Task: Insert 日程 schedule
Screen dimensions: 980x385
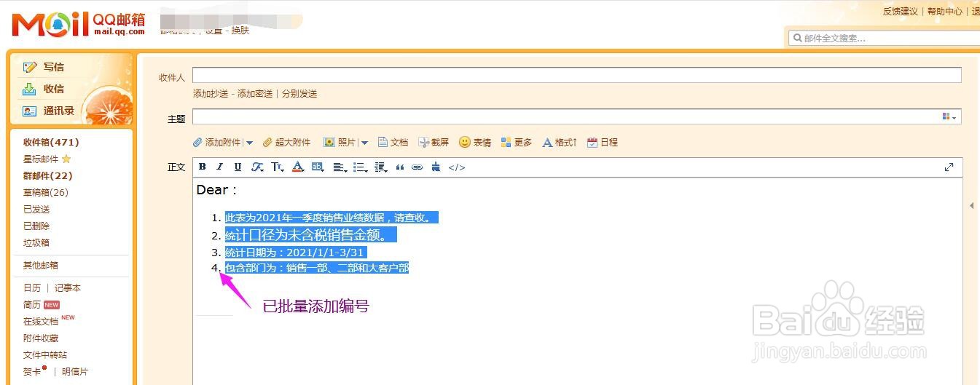Action: pos(603,143)
